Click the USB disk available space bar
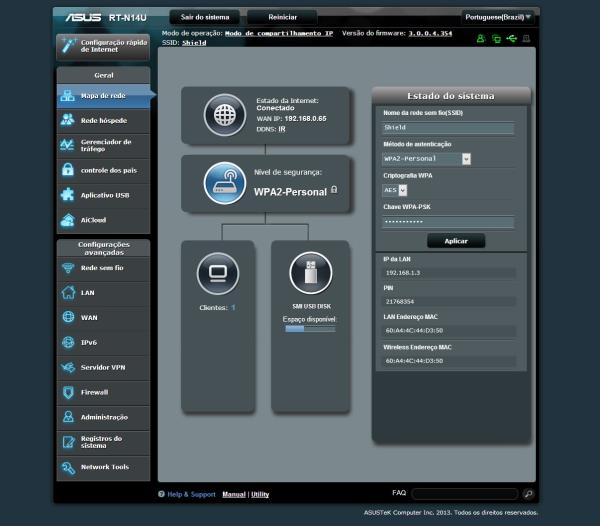 (x=310, y=329)
